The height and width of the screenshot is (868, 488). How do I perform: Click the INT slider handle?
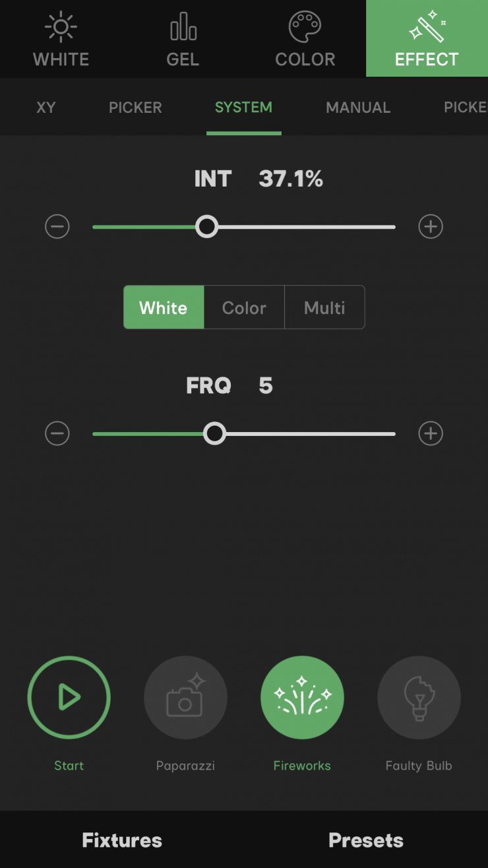(x=207, y=227)
